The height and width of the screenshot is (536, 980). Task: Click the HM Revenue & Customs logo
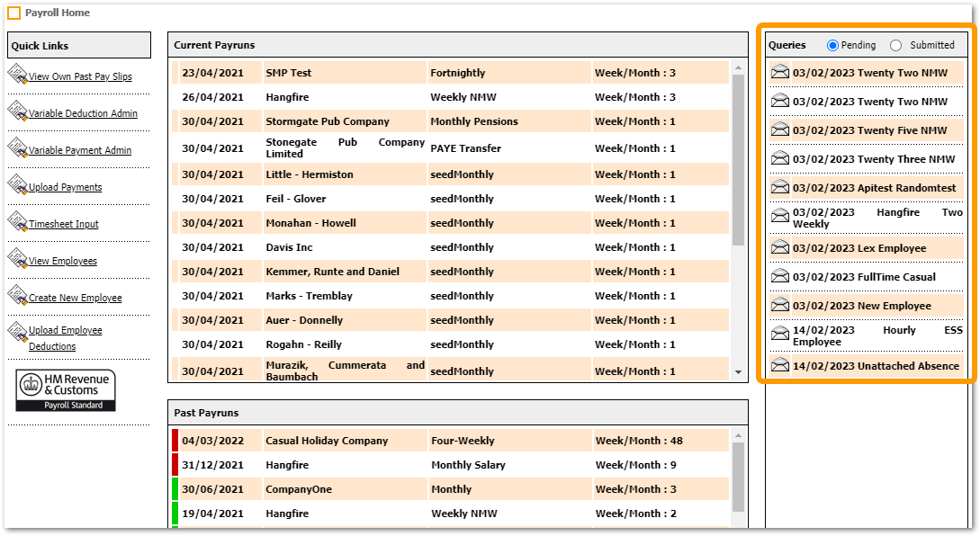pyautogui.click(x=66, y=391)
